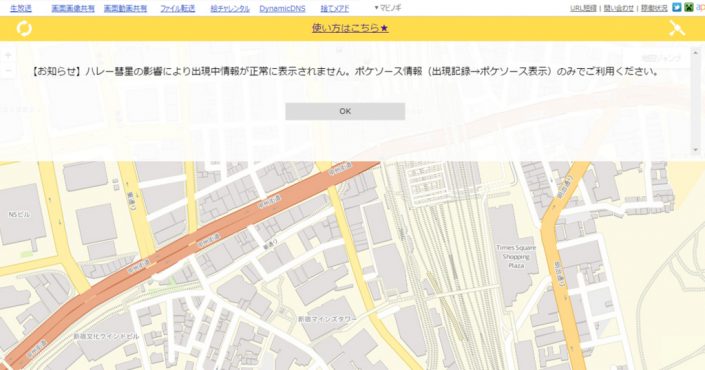Open the URL短縮 link
The image size is (705, 370).
583,8
